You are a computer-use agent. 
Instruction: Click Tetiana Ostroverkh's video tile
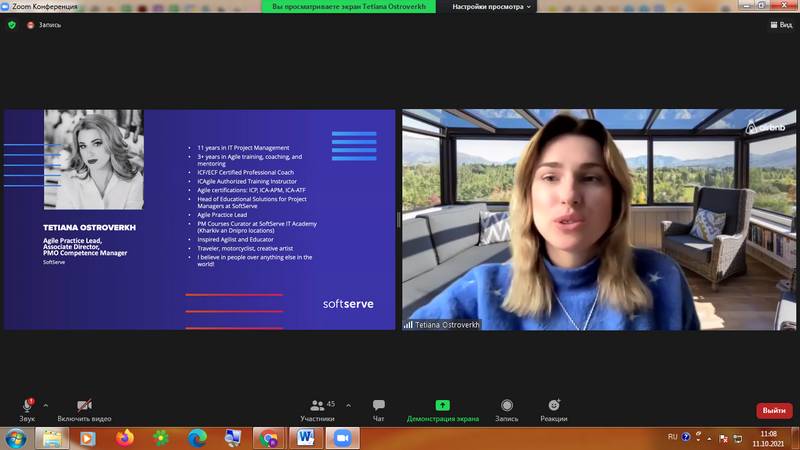tap(599, 219)
